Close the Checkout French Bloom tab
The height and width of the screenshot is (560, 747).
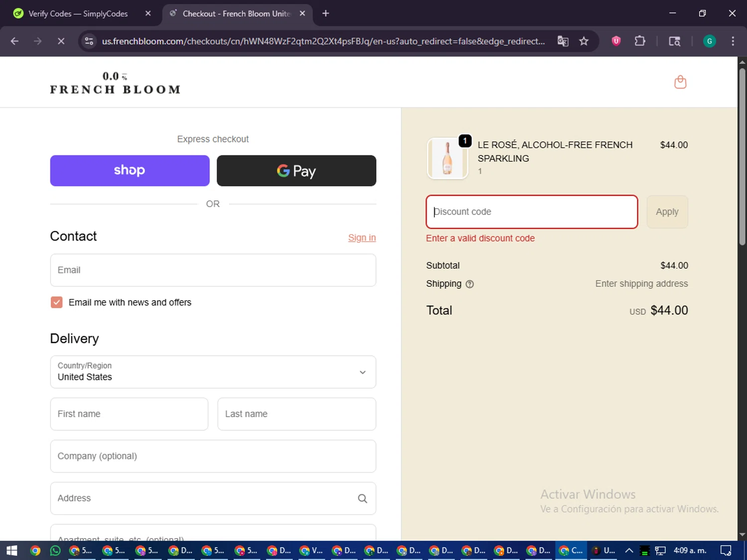pos(302,13)
